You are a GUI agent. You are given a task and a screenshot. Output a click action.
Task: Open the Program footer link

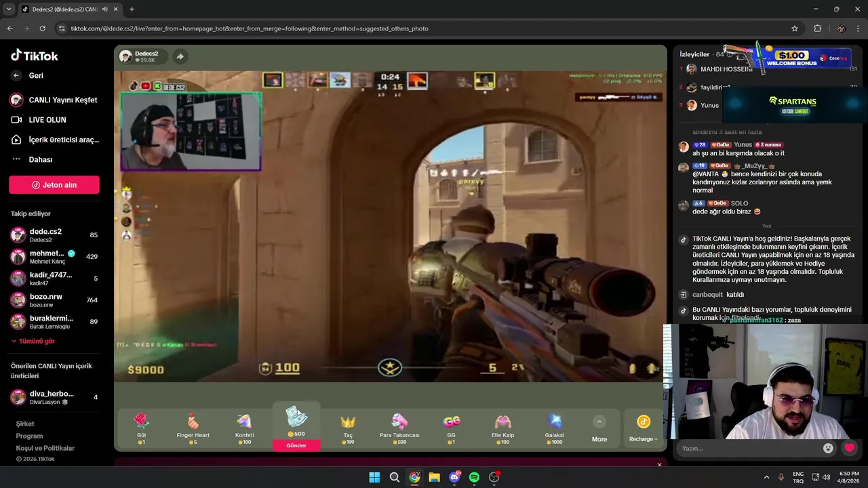pyautogui.click(x=29, y=436)
